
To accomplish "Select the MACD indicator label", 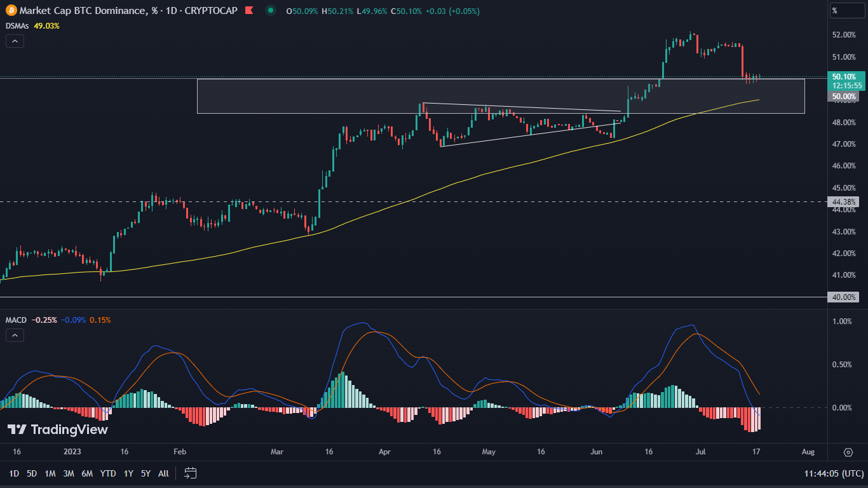I will (x=16, y=320).
